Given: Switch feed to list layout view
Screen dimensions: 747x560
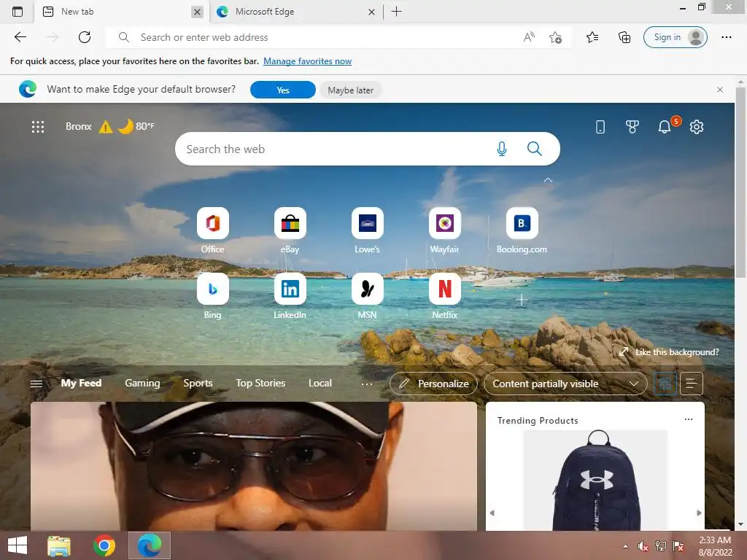Looking at the screenshot, I should click(692, 384).
